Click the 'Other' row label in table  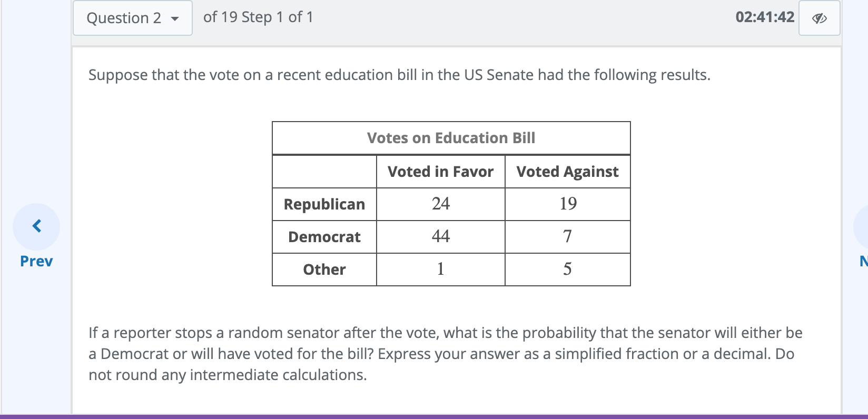tap(324, 270)
